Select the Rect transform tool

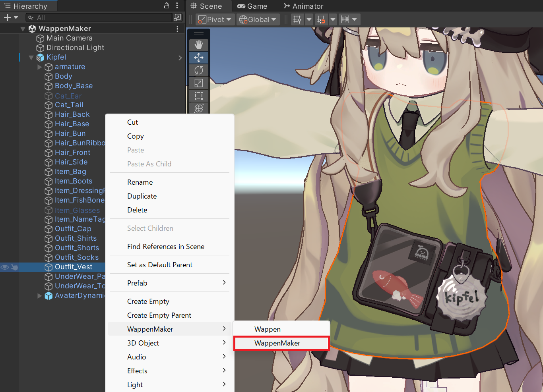pyautogui.click(x=199, y=96)
